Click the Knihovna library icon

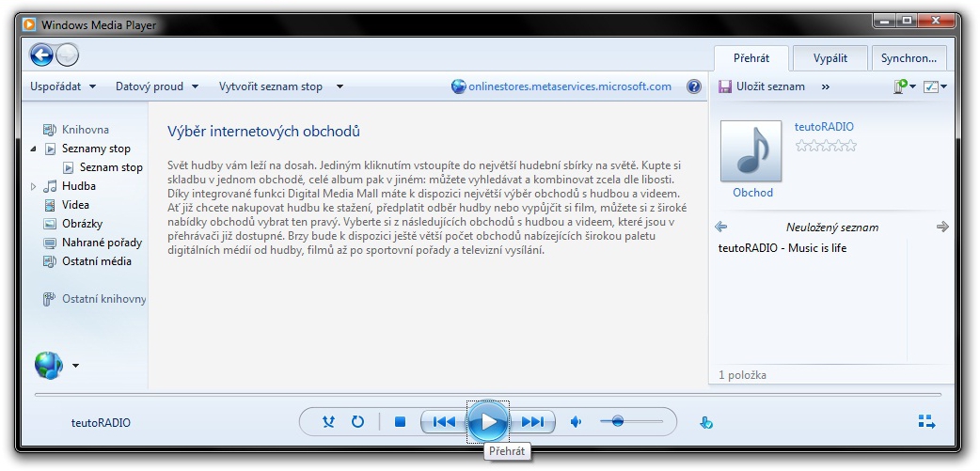point(50,130)
